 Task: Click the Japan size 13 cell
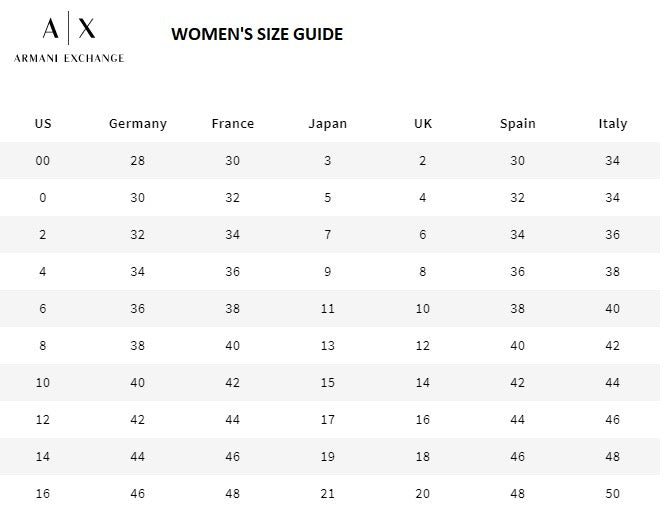pyautogui.click(x=328, y=346)
